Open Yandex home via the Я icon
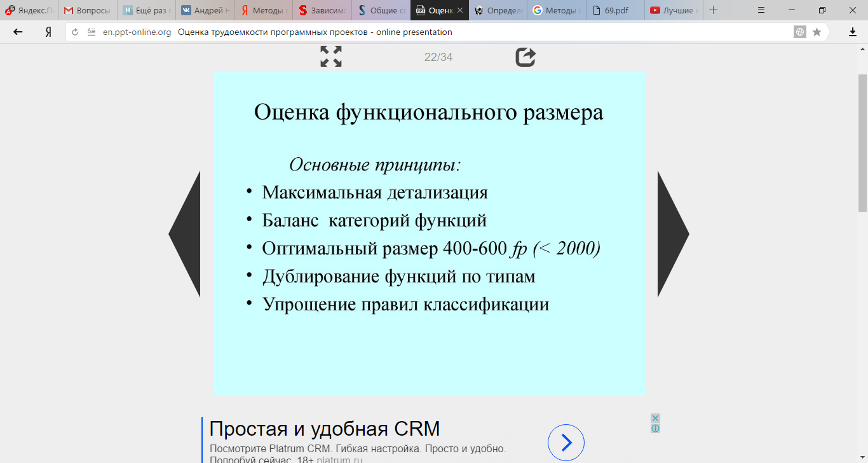Image resolution: width=868 pixels, height=463 pixels. [x=48, y=32]
